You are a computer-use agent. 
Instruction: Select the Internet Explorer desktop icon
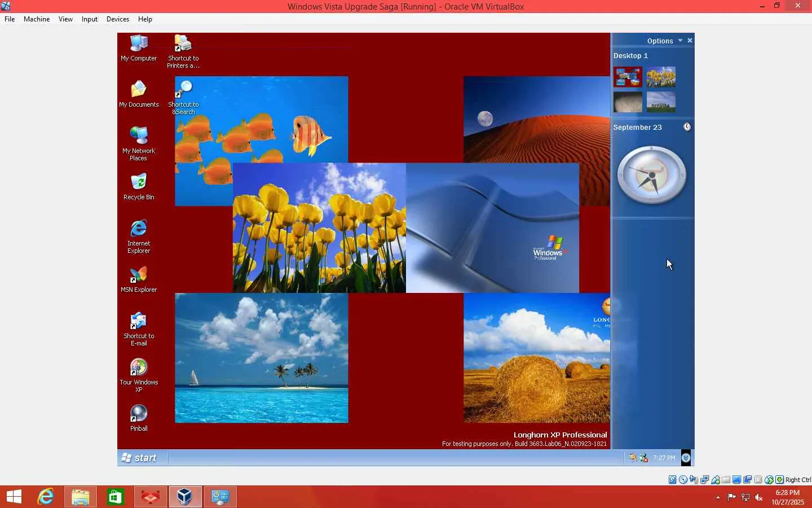[139, 236]
